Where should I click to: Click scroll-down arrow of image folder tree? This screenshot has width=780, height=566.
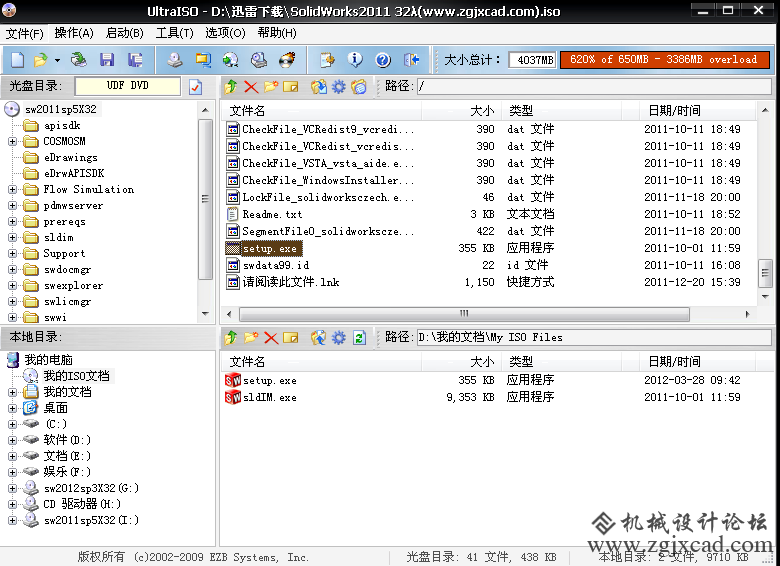[205, 314]
